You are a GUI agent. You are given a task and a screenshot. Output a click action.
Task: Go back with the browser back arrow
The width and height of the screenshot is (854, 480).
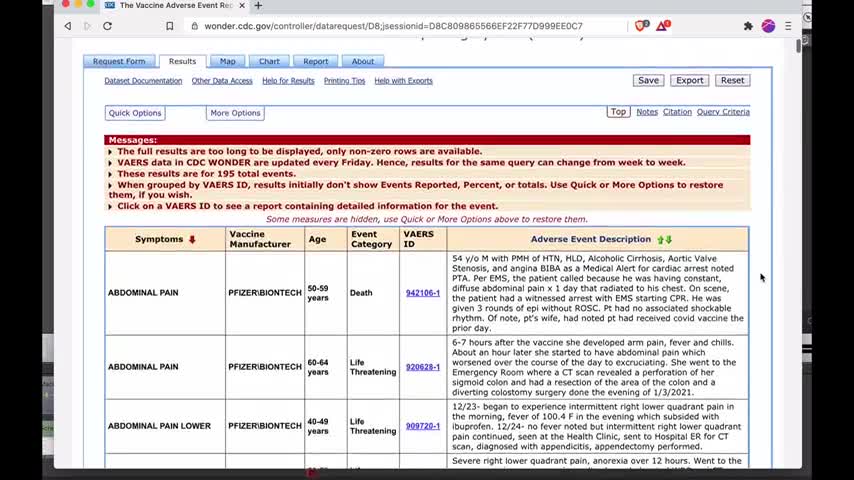(68, 26)
